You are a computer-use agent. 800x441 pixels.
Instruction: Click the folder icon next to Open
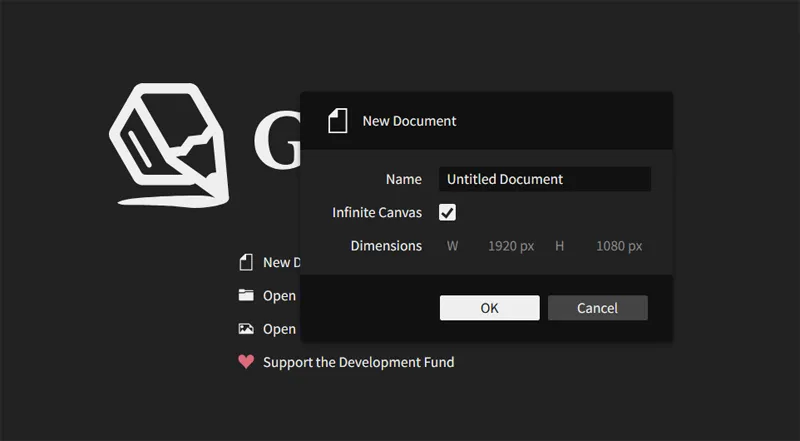coord(246,295)
